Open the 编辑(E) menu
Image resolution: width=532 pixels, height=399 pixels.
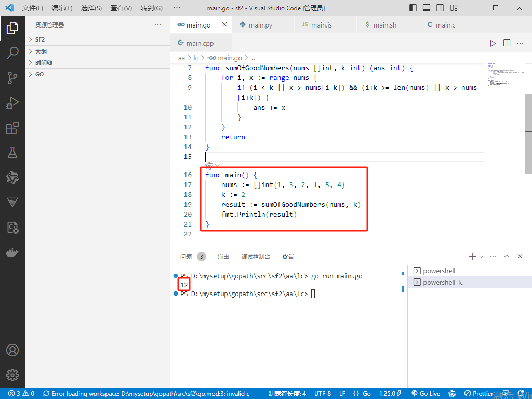[x=62, y=8]
